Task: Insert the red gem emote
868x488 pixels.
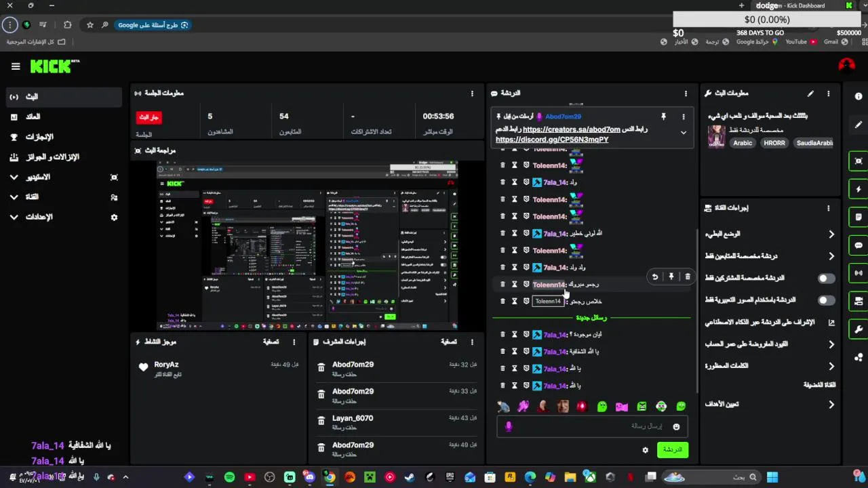Action: click(x=581, y=407)
